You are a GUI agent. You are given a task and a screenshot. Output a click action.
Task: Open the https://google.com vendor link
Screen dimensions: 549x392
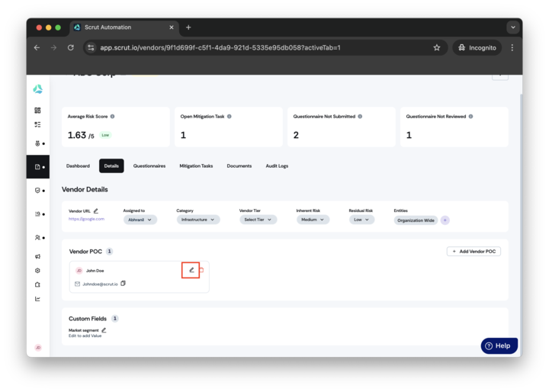point(86,219)
